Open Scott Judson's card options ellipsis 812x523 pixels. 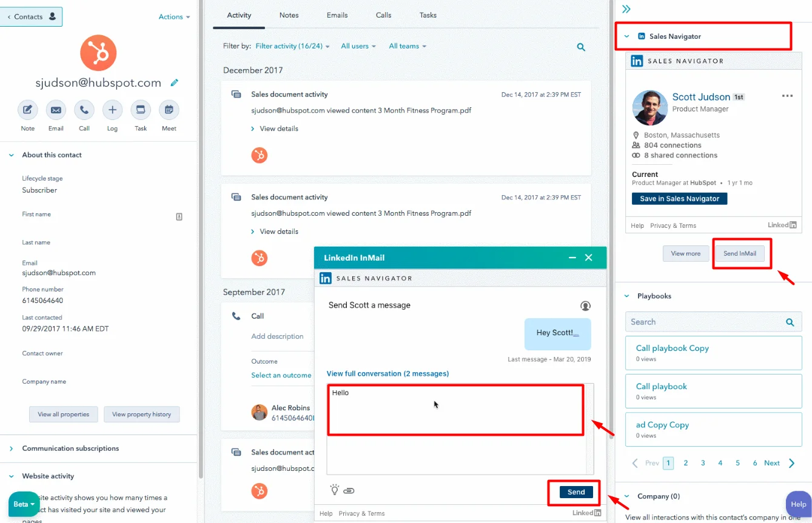coord(787,96)
